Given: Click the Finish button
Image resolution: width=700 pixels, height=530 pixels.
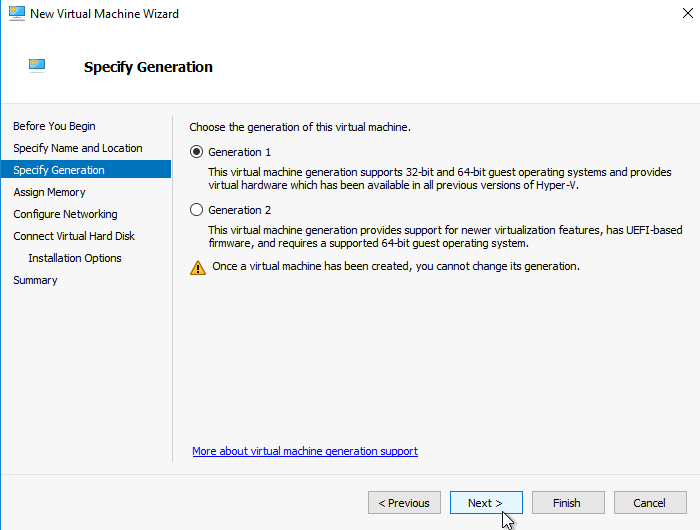Looking at the screenshot, I should coord(568,503).
